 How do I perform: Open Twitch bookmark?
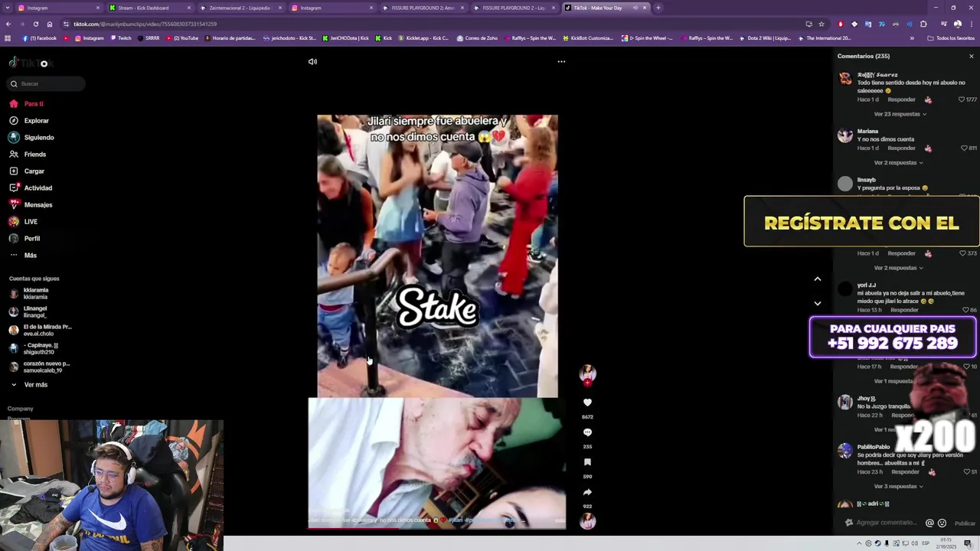120,38
